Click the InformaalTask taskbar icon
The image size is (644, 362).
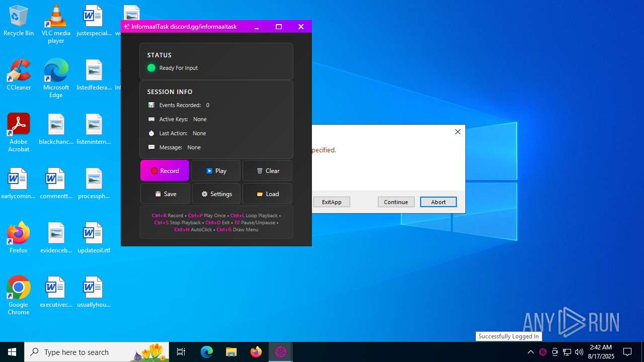click(x=281, y=352)
